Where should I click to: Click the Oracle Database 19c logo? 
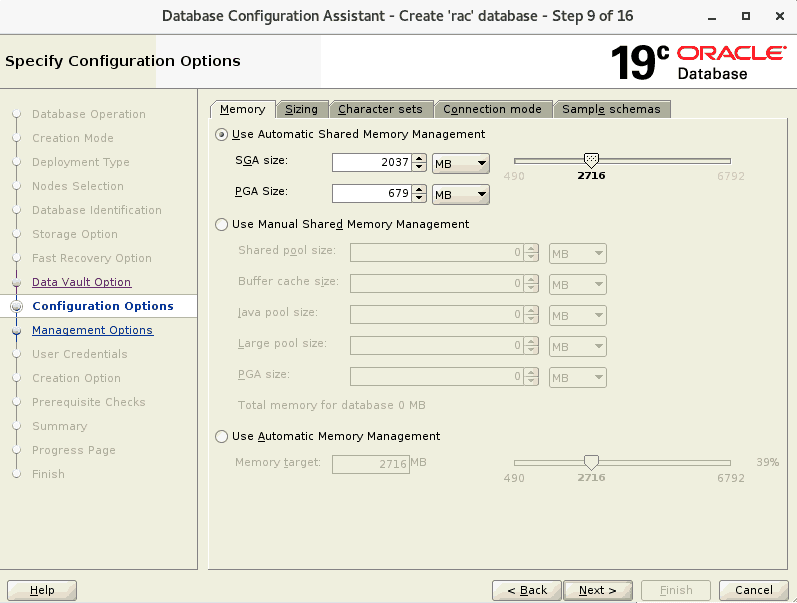(x=699, y=63)
